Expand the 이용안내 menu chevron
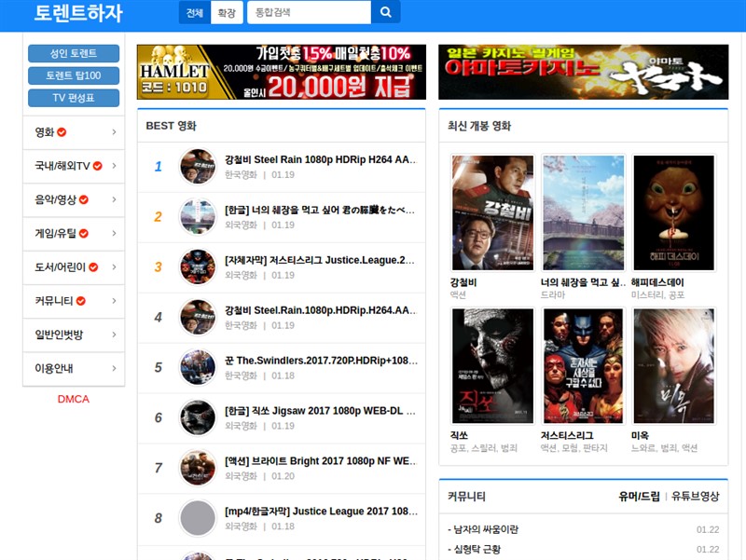 (114, 368)
